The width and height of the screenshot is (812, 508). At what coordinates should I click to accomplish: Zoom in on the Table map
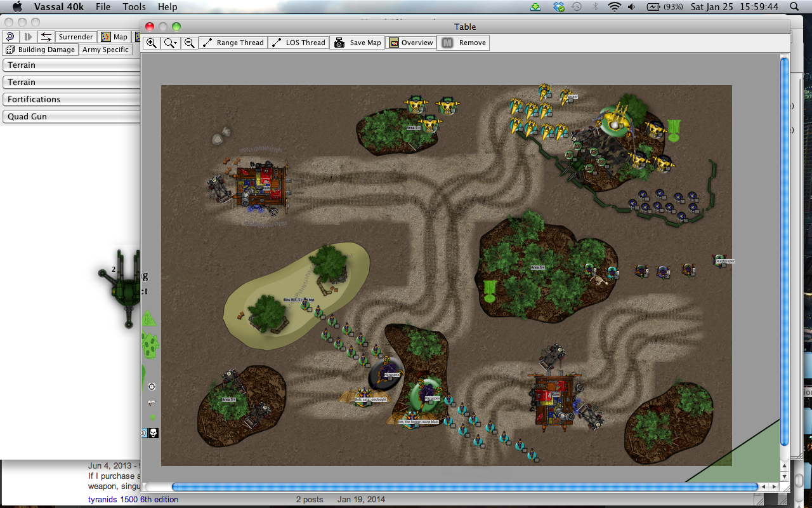click(152, 43)
